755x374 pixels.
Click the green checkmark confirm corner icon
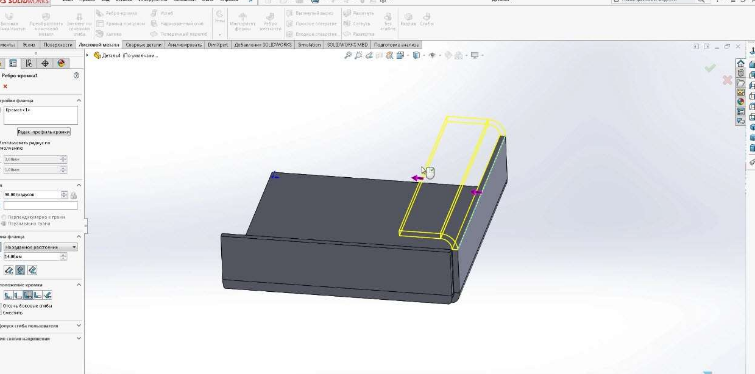(x=710, y=68)
